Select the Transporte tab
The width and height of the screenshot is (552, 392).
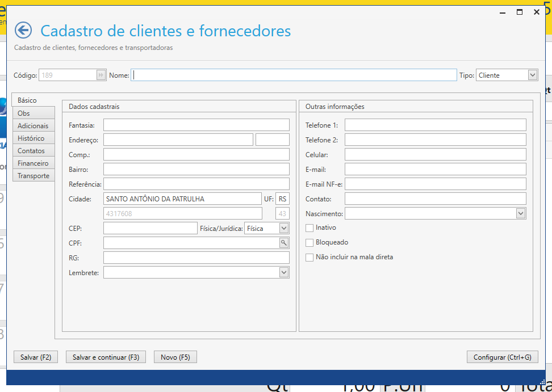click(34, 176)
